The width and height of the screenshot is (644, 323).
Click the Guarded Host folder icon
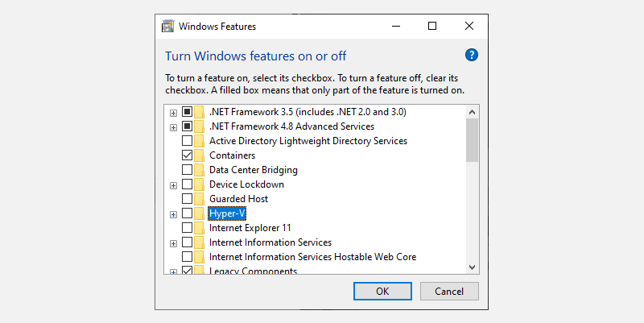point(199,199)
